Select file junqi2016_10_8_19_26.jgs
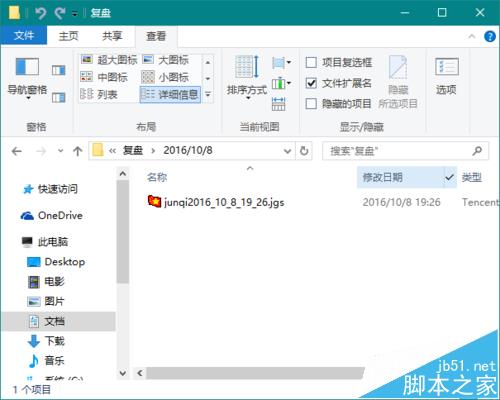Screen dimensions: 500x400 (x=216, y=202)
